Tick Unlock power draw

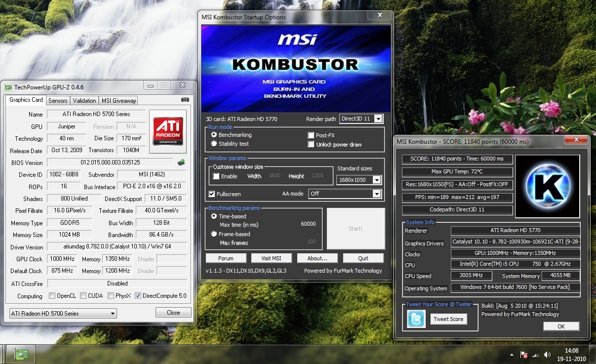[311, 144]
